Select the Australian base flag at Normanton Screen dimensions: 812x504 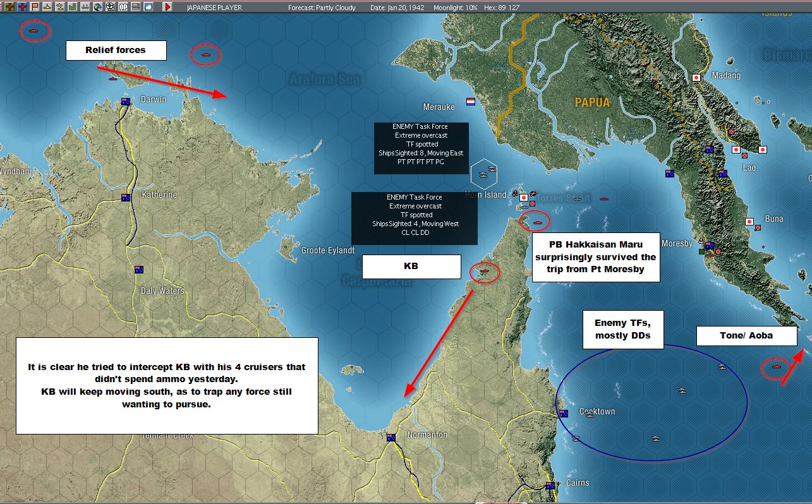[391, 438]
